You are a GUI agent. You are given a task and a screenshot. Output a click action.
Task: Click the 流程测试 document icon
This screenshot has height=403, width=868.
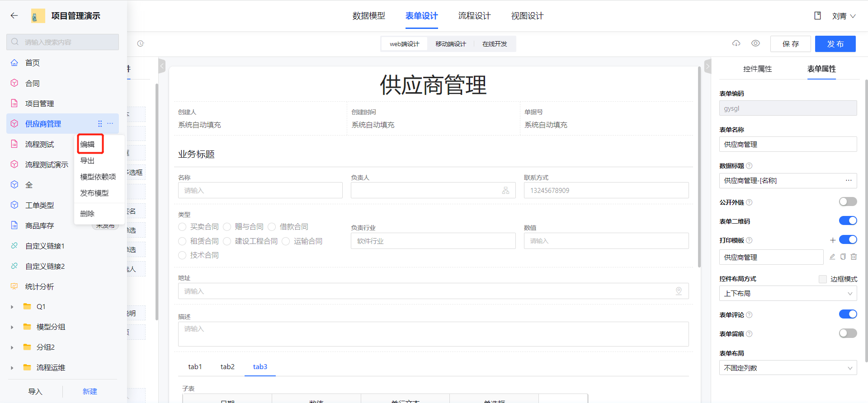(14, 144)
